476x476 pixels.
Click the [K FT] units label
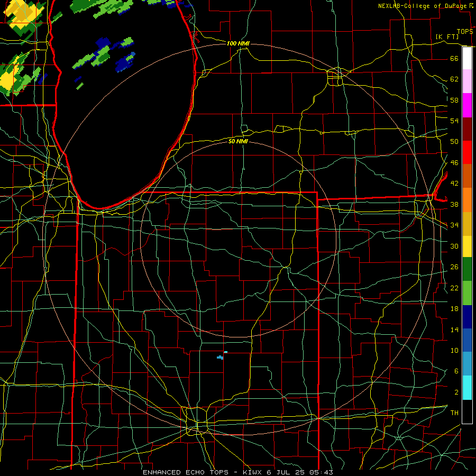pos(447,37)
